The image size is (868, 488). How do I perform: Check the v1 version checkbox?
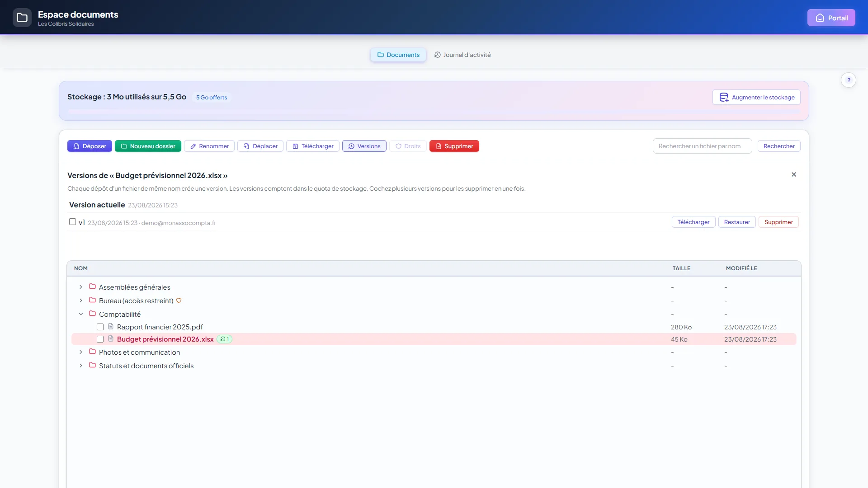click(x=72, y=221)
